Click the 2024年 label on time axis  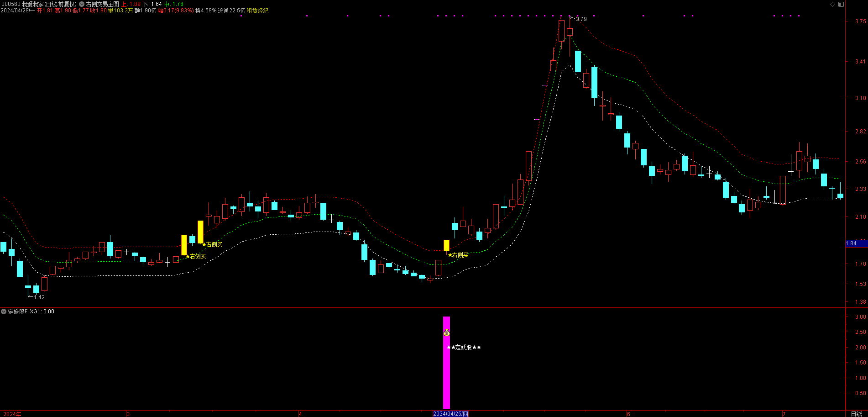pyautogui.click(x=12, y=414)
